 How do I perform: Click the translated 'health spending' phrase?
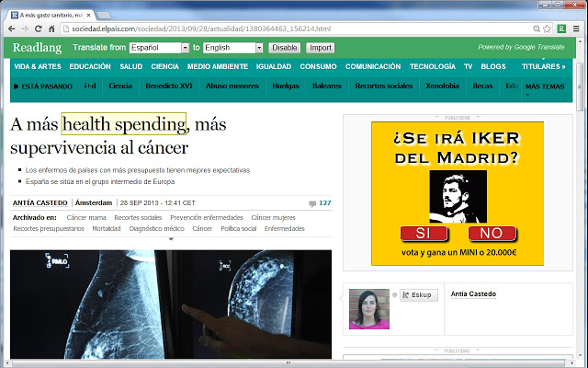click(x=124, y=124)
